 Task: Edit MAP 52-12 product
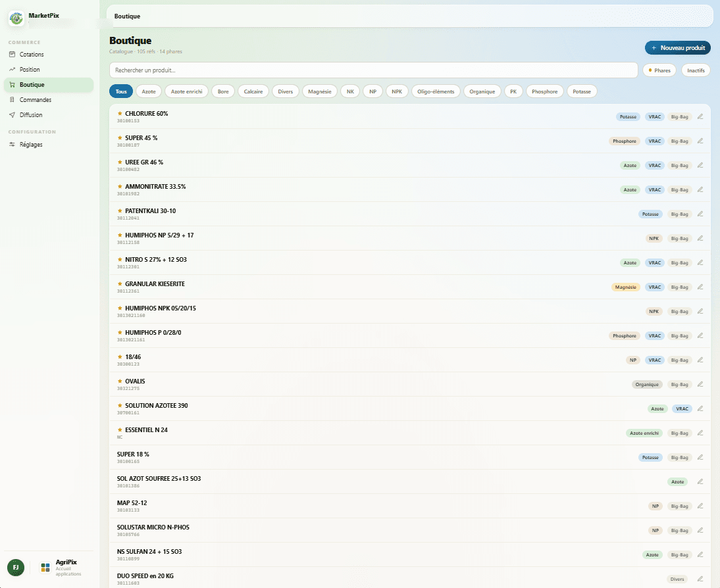coord(700,506)
